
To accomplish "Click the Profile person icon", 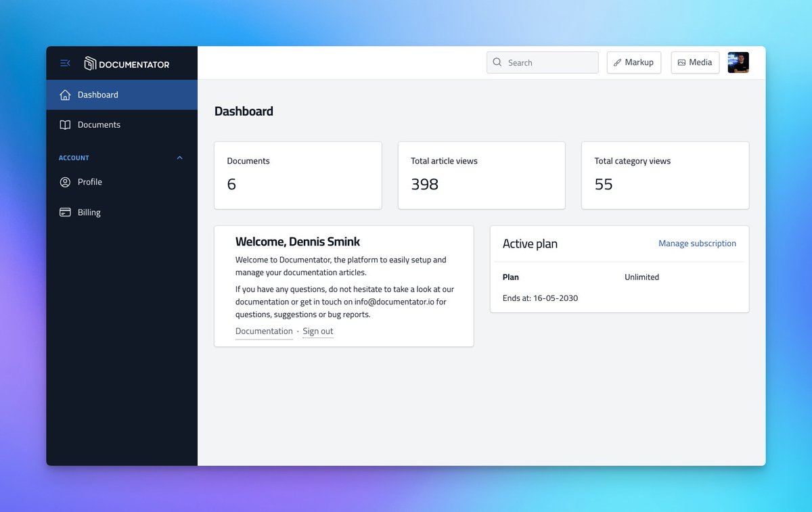I will tap(65, 182).
